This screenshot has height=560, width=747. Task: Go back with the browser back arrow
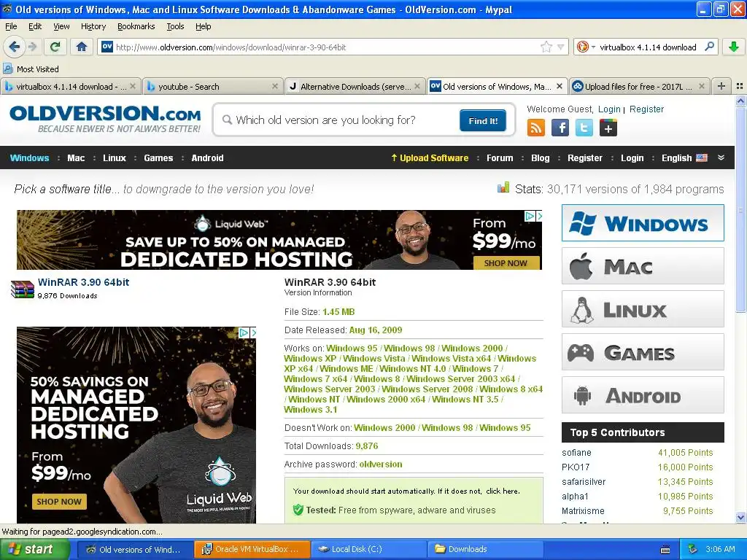pyautogui.click(x=14, y=47)
